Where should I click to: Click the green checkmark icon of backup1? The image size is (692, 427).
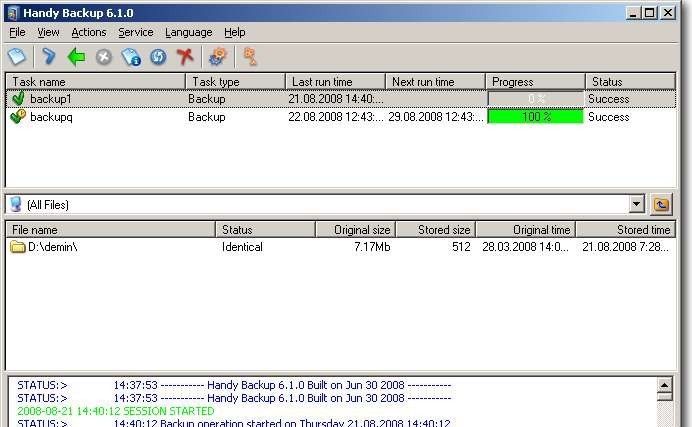(19, 98)
